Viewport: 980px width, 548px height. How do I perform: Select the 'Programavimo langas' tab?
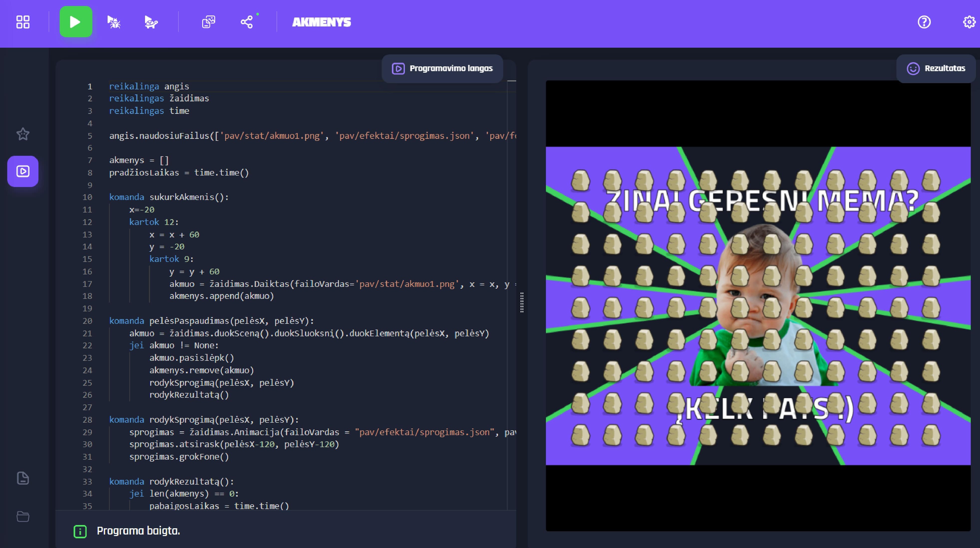(x=442, y=68)
